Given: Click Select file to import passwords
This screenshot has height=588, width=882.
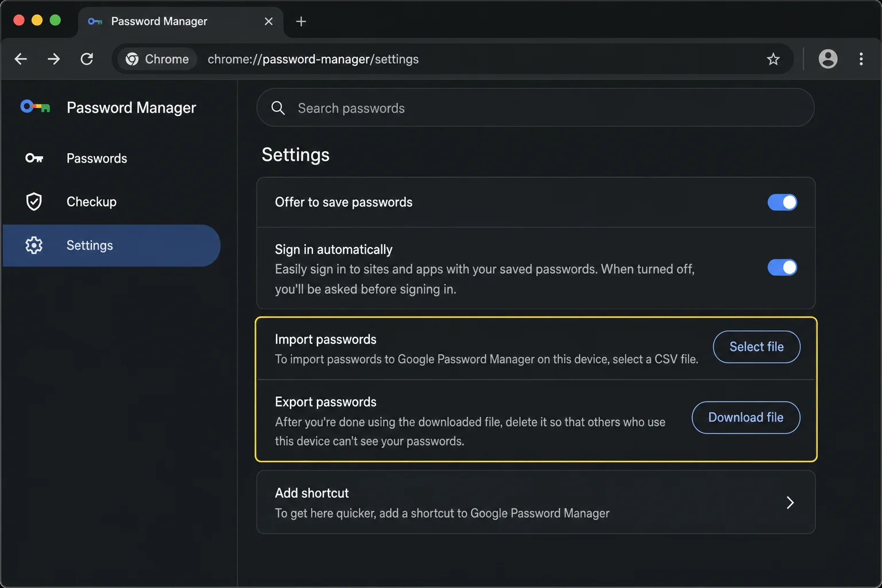Looking at the screenshot, I should point(756,347).
